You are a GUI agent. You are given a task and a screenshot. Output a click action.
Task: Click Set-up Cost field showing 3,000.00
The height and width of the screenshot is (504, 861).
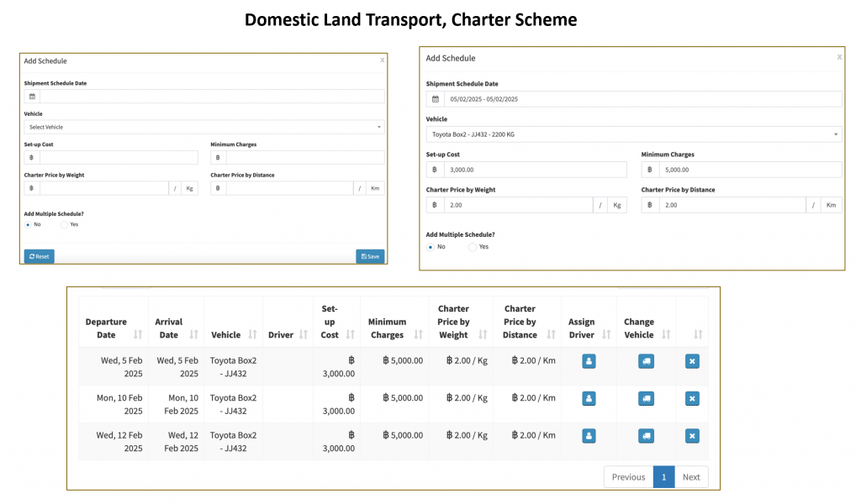coord(536,170)
